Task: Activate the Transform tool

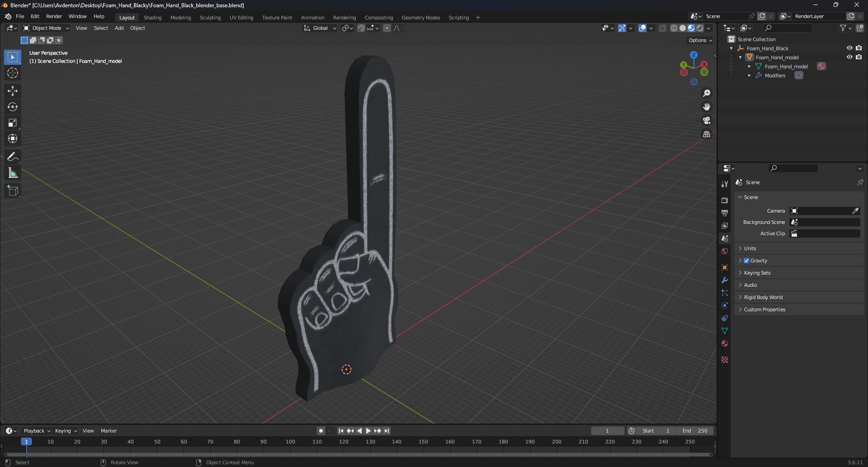Action: tap(13, 138)
